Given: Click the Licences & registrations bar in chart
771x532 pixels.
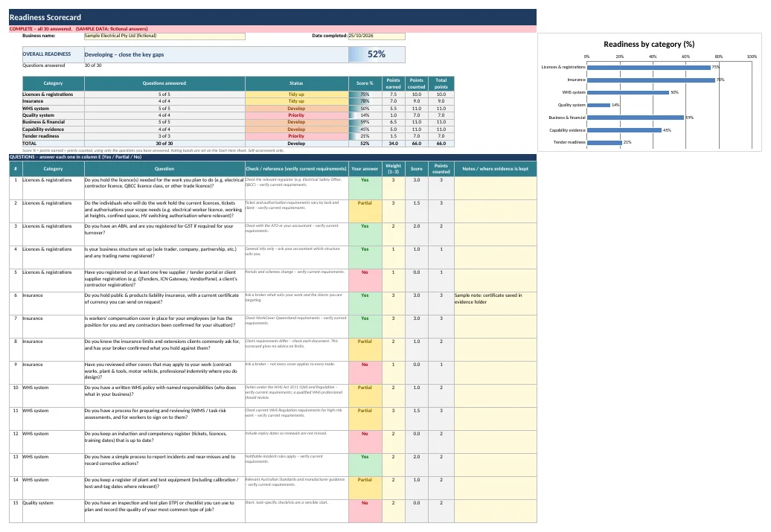Looking at the screenshot, I should click(x=648, y=68).
